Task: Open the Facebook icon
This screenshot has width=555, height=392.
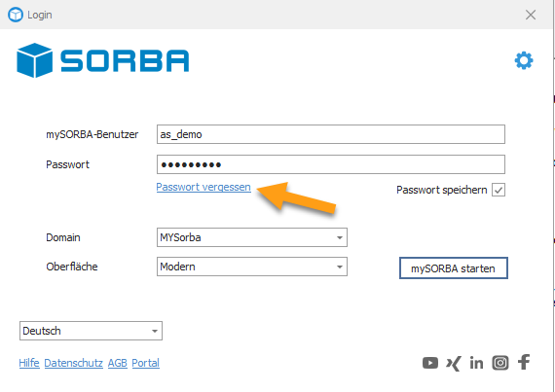Action: (x=524, y=362)
